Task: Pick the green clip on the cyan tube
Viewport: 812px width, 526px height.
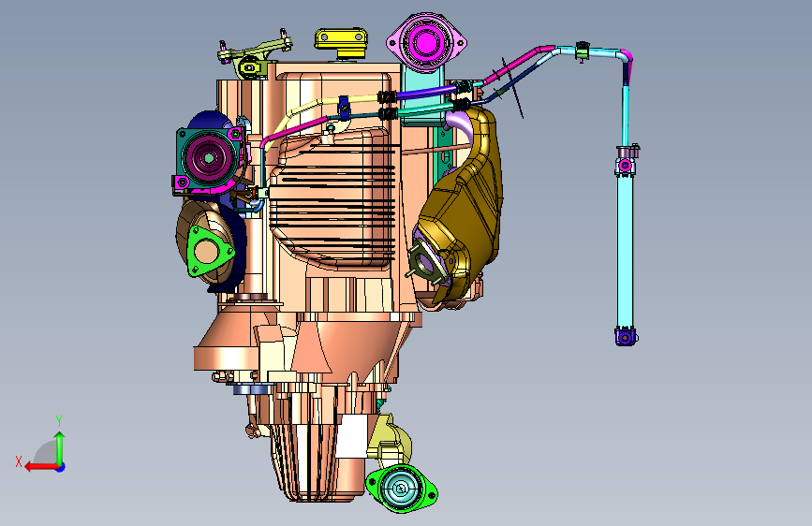Action: click(582, 51)
